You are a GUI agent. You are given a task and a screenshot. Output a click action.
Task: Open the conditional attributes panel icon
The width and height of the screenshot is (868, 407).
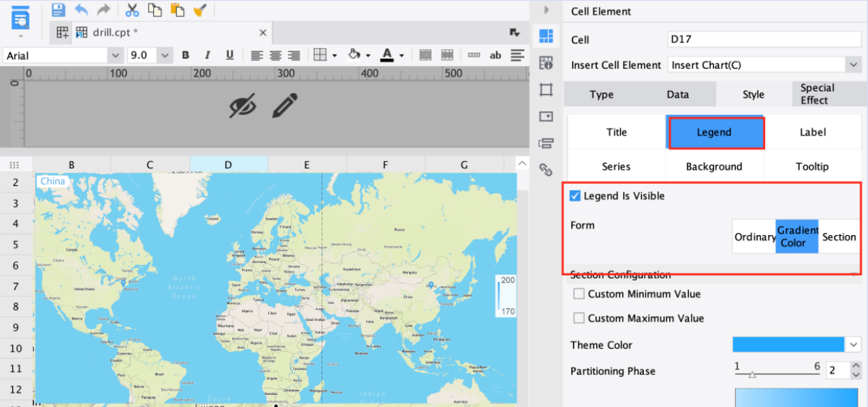coord(546,143)
